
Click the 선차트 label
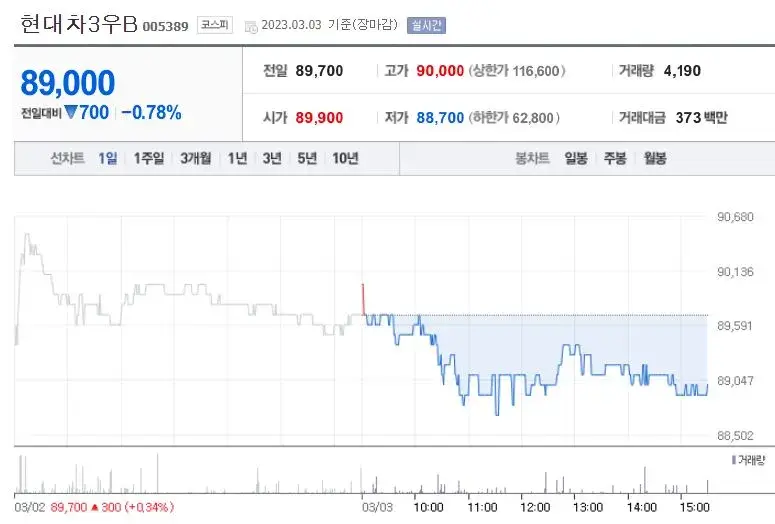[68, 158]
